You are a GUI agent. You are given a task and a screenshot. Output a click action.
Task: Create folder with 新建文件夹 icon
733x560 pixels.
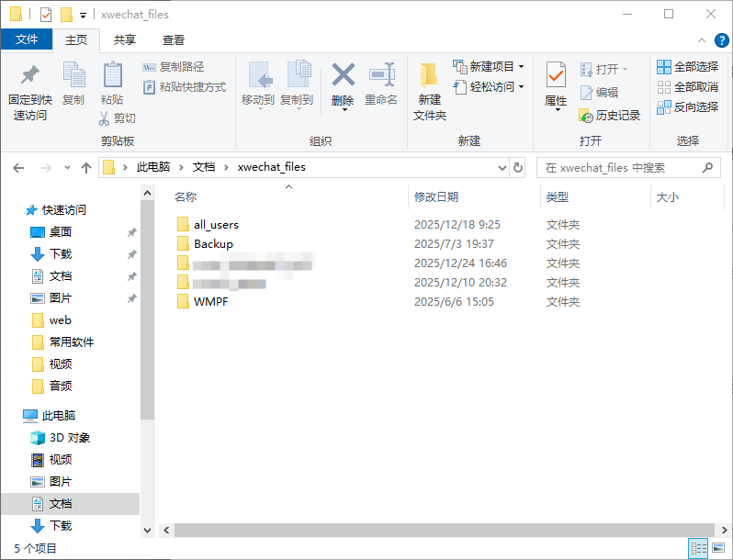[429, 74]
